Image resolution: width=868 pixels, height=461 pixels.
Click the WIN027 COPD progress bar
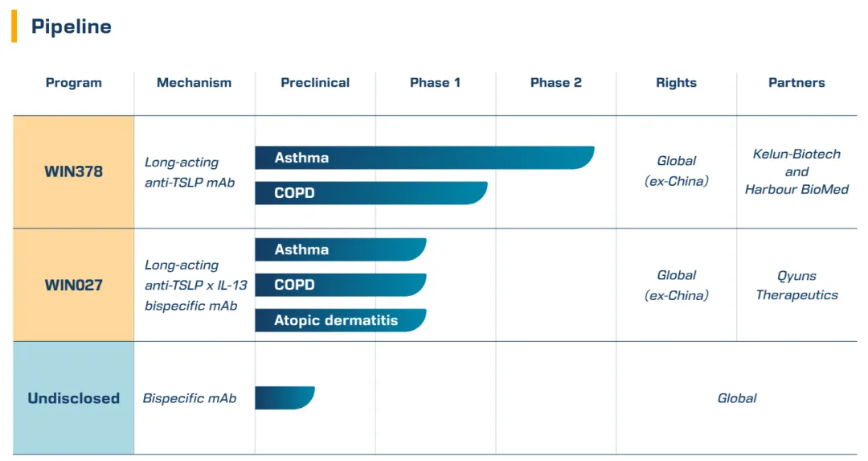pos(340,285)
